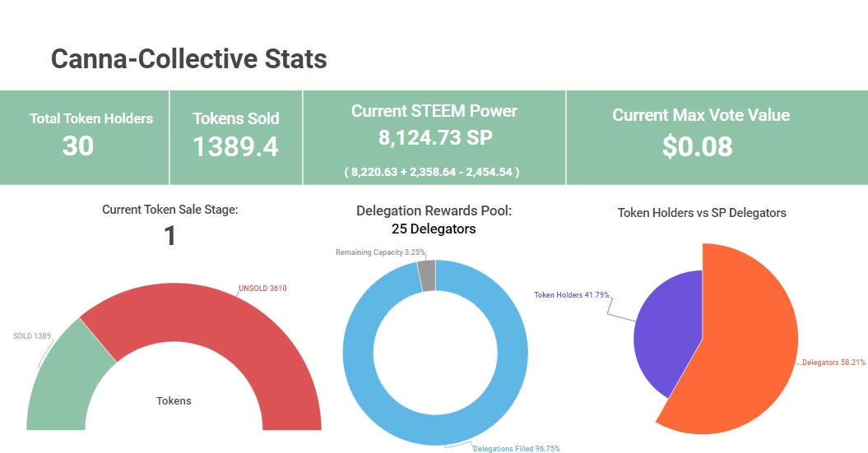868x453 pixels.
Task: Select the gray Remaining Capacity donut slice
Action: pyautogui.click(x=426, y=275)
